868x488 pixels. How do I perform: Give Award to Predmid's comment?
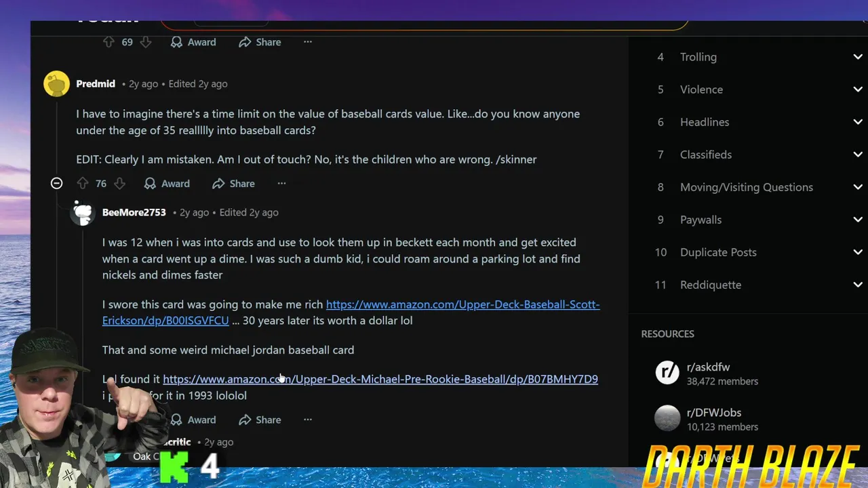click(167, 184)
